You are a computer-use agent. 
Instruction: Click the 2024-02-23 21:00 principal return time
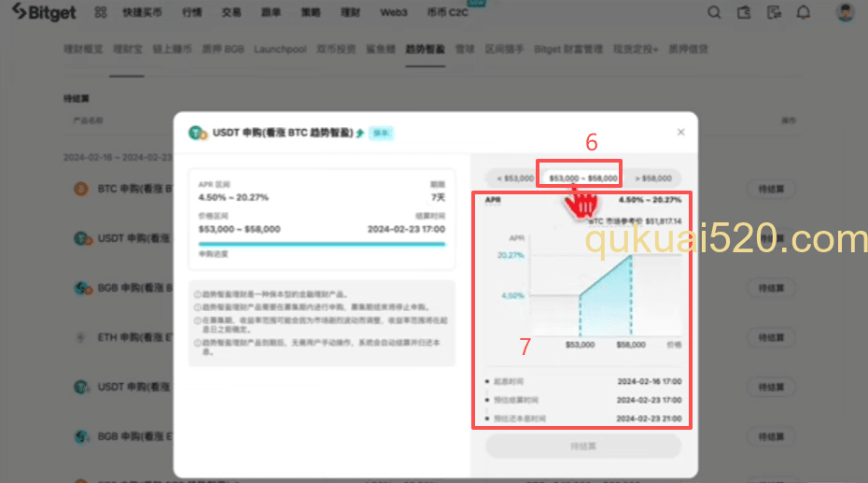pos(649,419)
